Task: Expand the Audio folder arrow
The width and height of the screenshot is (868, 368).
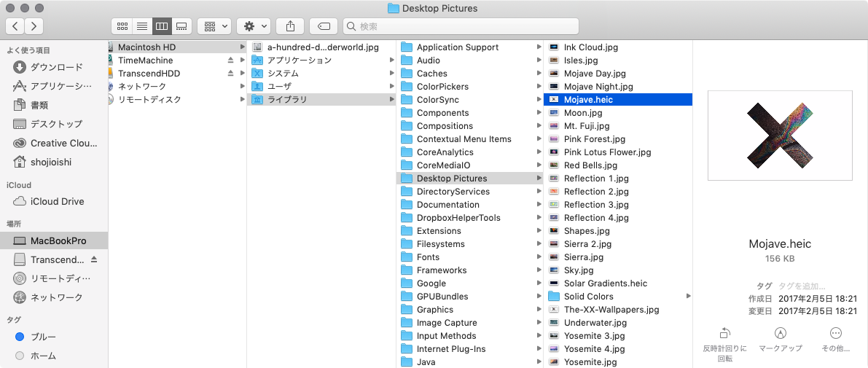Action: pyautogui.click(x=539, y=60)
